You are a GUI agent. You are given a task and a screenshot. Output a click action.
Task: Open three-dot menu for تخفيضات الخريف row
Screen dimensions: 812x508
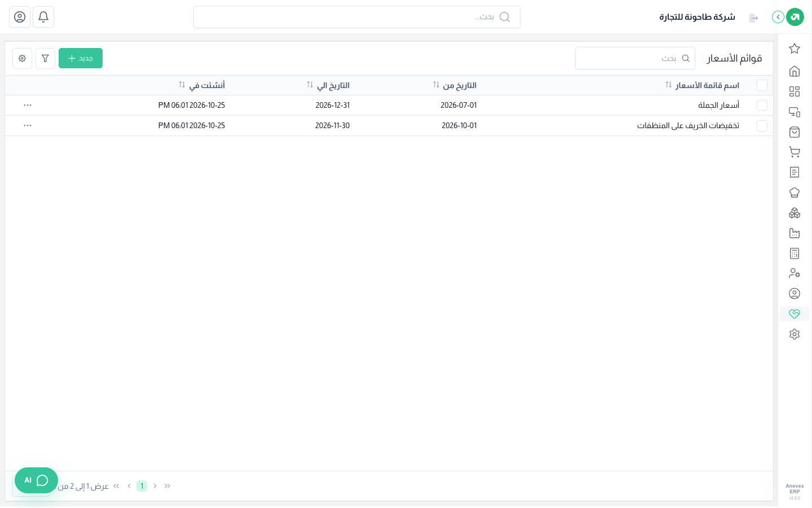(x=28, y=125)
